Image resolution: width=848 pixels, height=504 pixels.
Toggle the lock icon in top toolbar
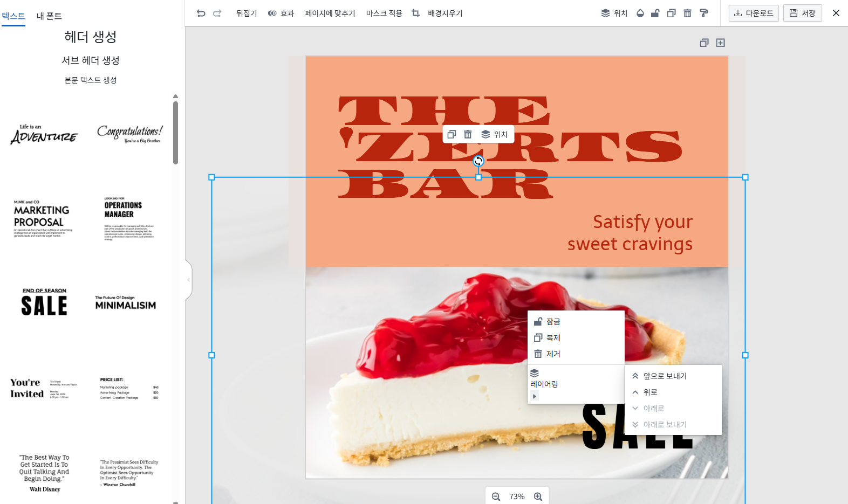point(655,13)
